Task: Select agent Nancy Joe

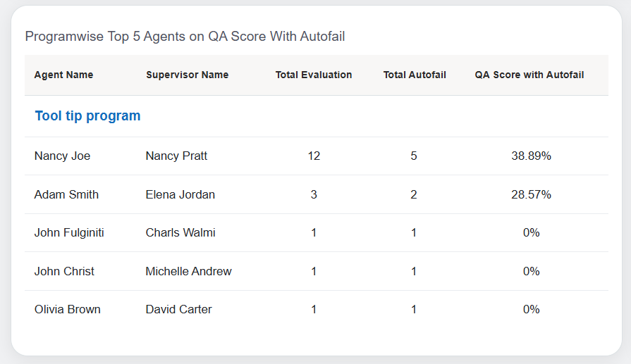Action: point(62,156)
